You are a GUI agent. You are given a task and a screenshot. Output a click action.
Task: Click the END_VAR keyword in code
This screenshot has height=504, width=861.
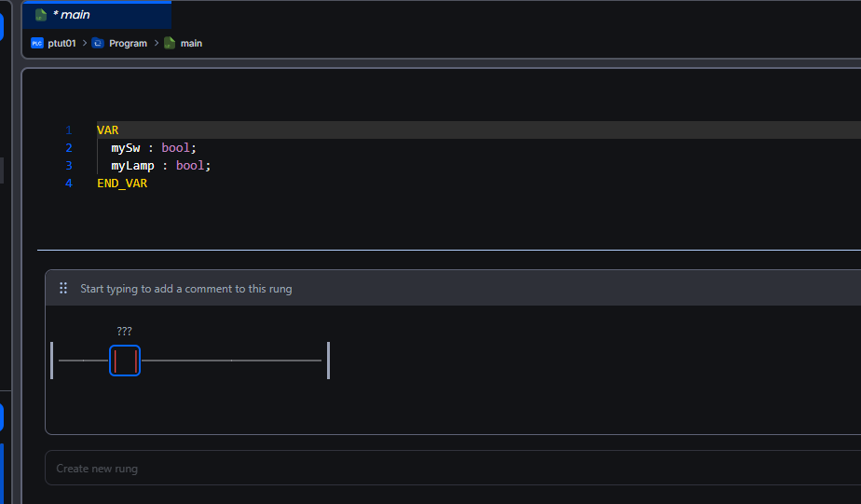click(x=122, y=184)
